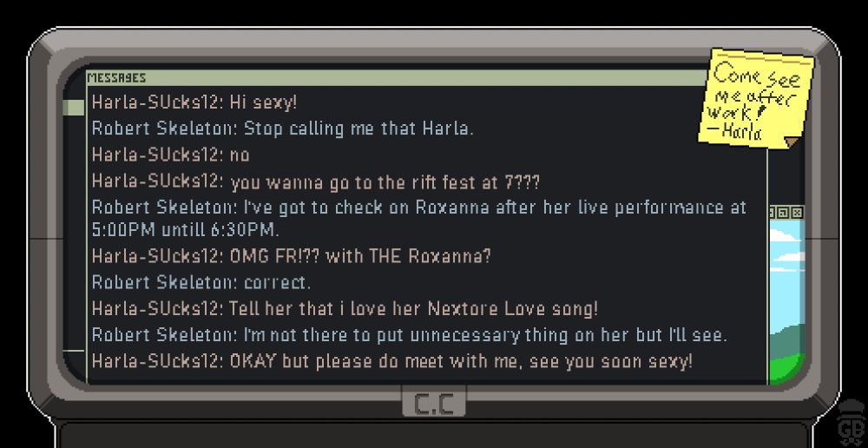Click the minimize icon on the landscape window

[x=773, y=213]
